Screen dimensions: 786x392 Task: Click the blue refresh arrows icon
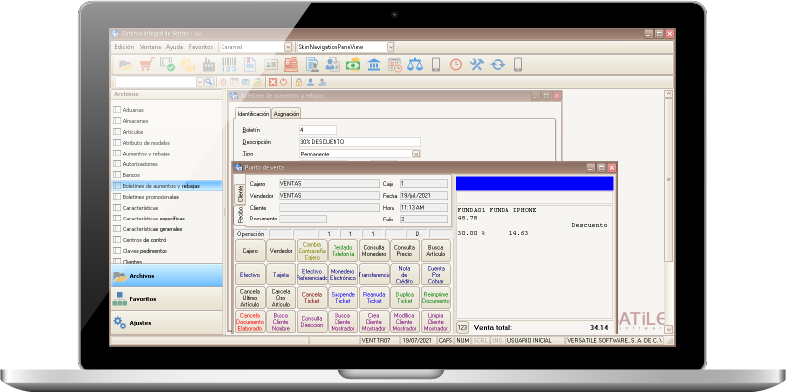(497, 65)
